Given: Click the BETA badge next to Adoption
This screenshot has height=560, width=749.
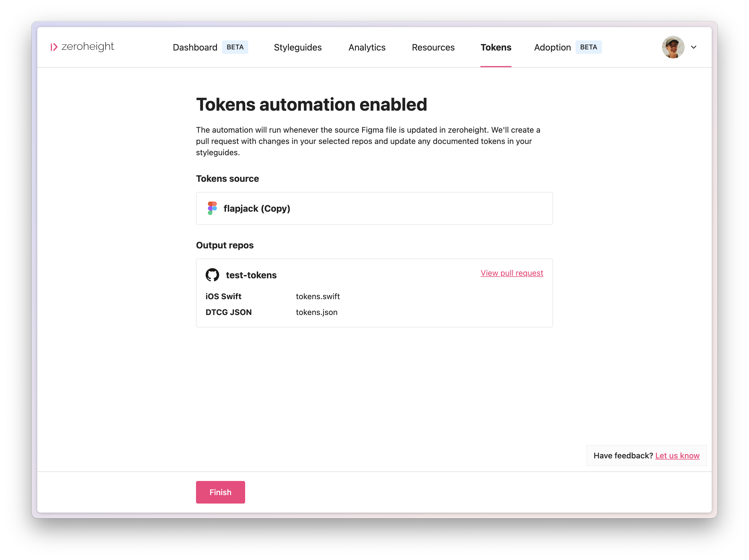Looking at the screenshot, I should tap(589, 47).
